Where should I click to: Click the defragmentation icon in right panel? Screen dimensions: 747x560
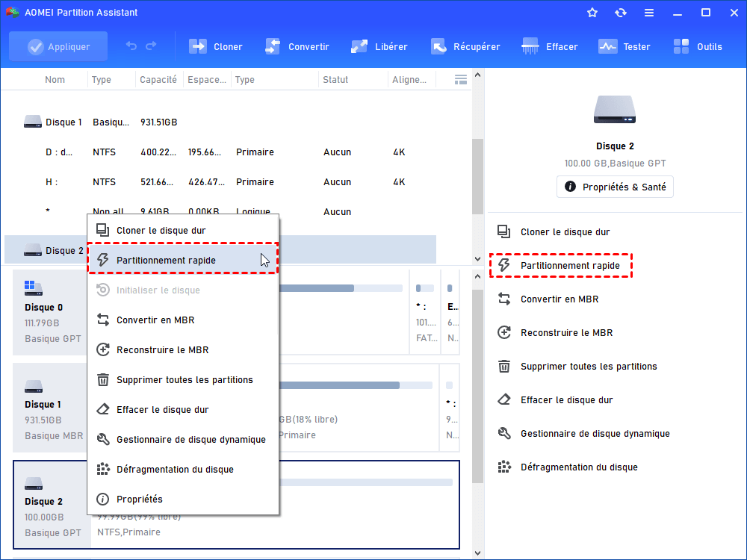coord(504,467)
